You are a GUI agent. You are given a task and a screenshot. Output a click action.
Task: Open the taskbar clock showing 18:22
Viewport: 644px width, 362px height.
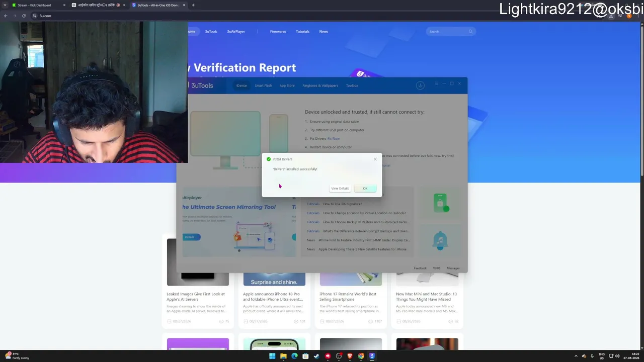pyautogui.click(x=630, y=356)
